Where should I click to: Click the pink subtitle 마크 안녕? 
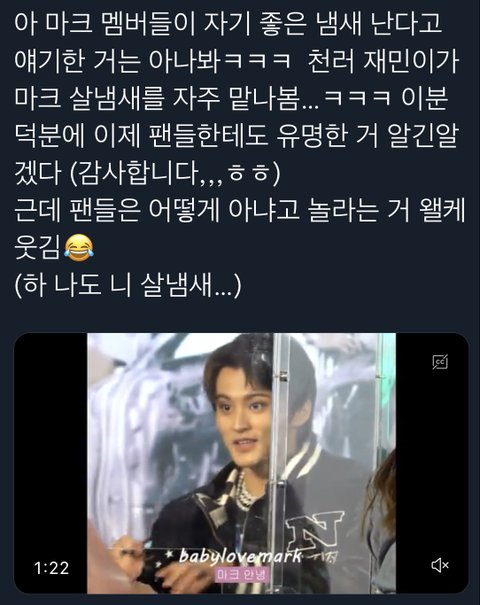[241, 575]
